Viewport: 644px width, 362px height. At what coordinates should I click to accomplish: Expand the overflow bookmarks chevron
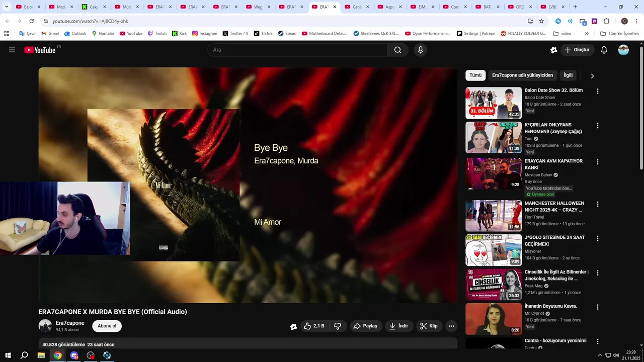point(587,34)
